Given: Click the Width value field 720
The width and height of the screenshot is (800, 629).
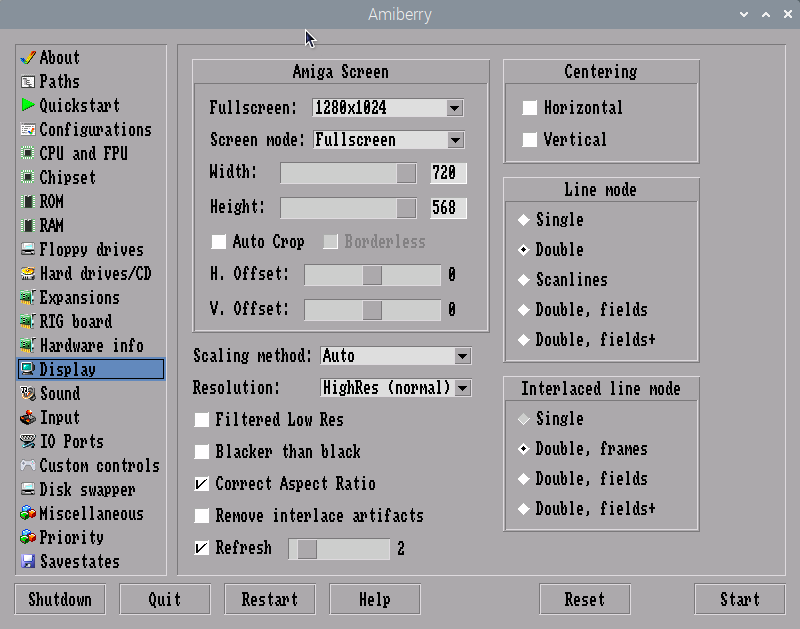Looking at the screenshot, I should 448,173.
